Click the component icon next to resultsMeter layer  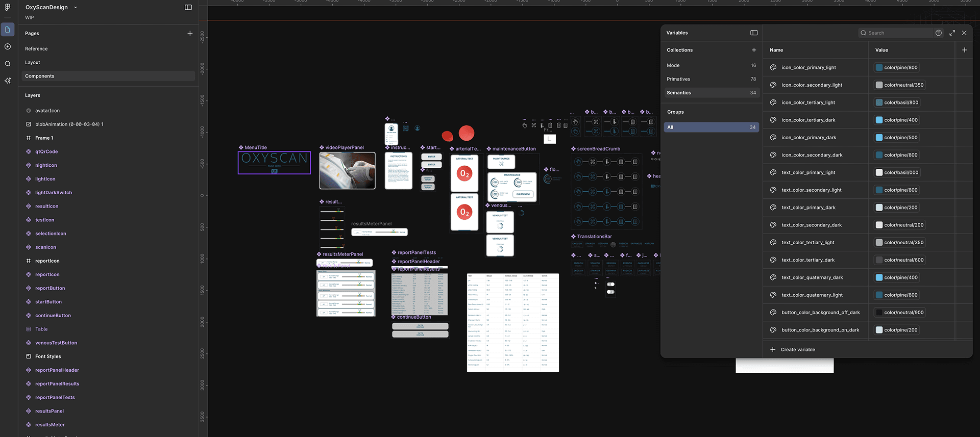(x=29, y=425)
